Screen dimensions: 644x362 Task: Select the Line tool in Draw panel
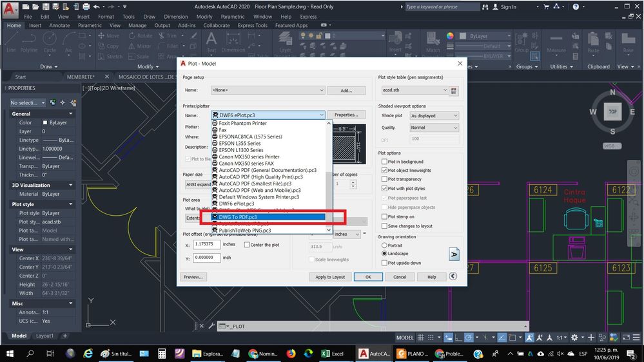(11, 42)
